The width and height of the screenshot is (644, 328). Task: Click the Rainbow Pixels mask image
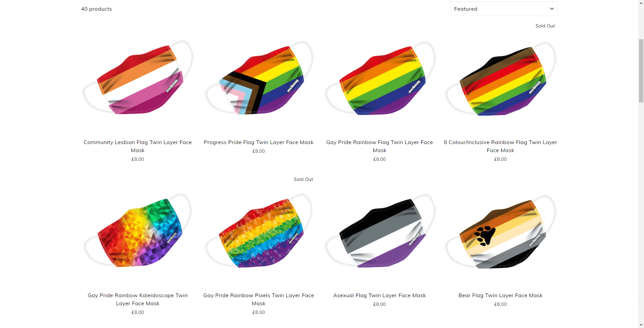point(259,231)
